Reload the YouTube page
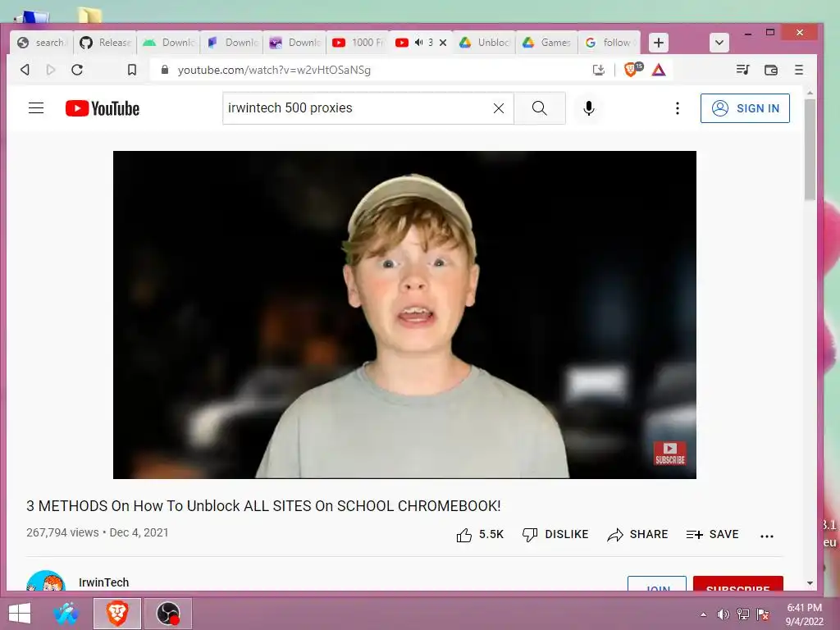This screenshot has width=840, height=630. pos(77,70)
